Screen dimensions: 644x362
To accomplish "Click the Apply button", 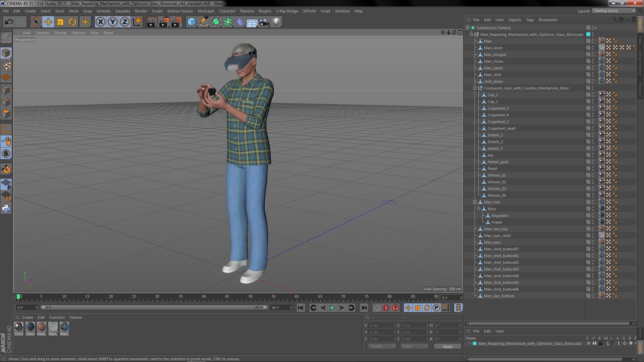I will click(x=447, y=347).
